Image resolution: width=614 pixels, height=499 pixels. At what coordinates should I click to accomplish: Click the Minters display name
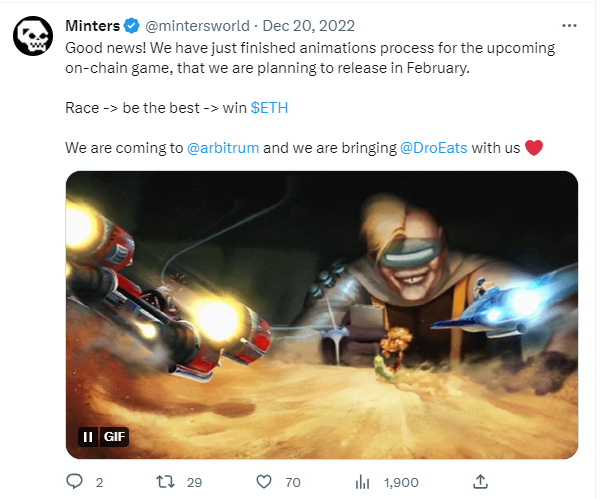click(x=92, y=26)
